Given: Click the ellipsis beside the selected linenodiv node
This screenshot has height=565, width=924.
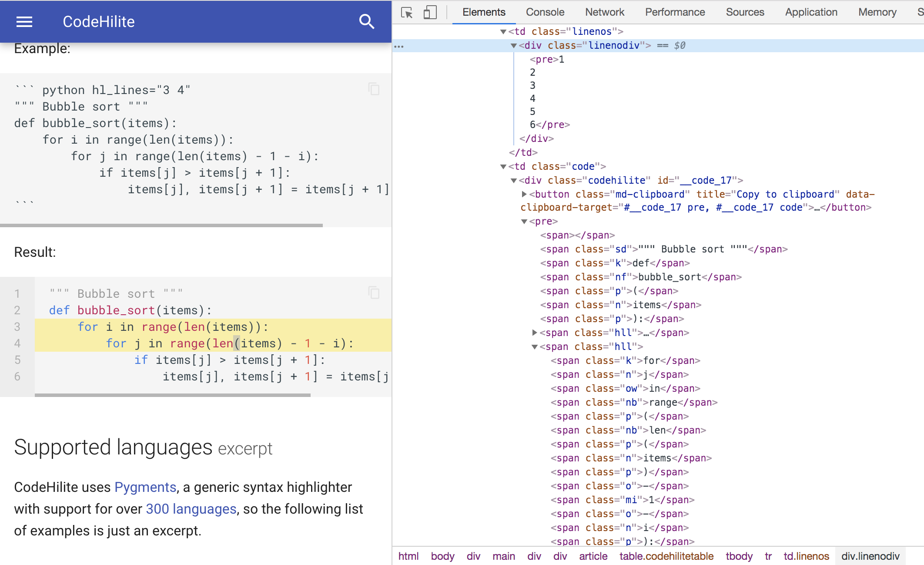Looking at the screenshot, I should (400, 45).
